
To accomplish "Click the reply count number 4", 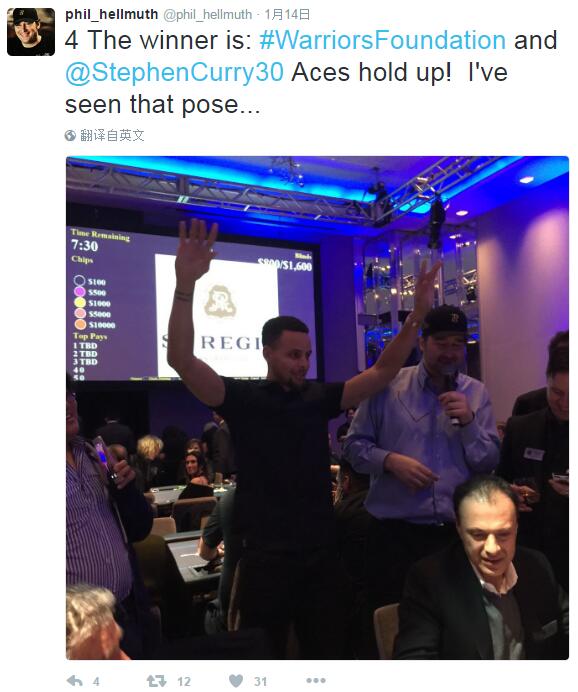I will point(96,681).
